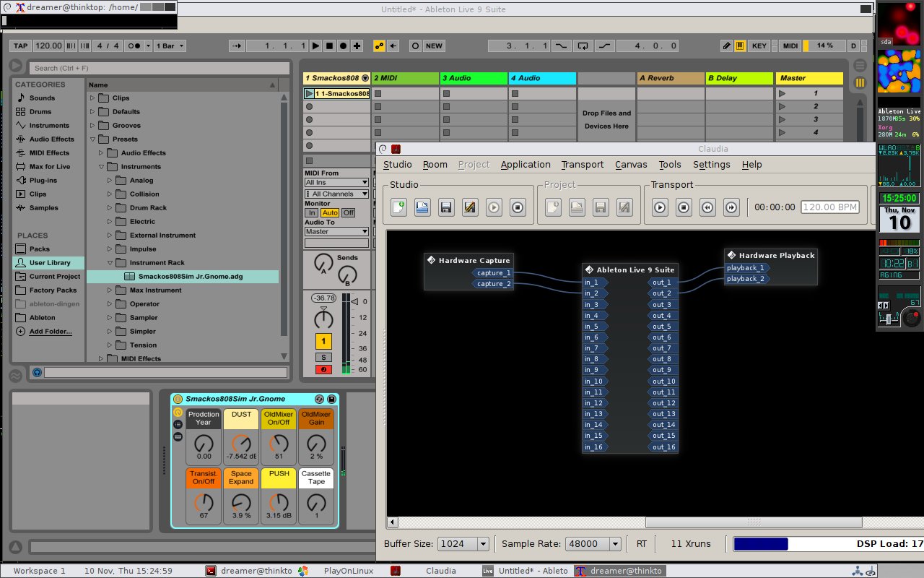Toggle MIDI map mode in Ableton

click(x=790, y=46)
